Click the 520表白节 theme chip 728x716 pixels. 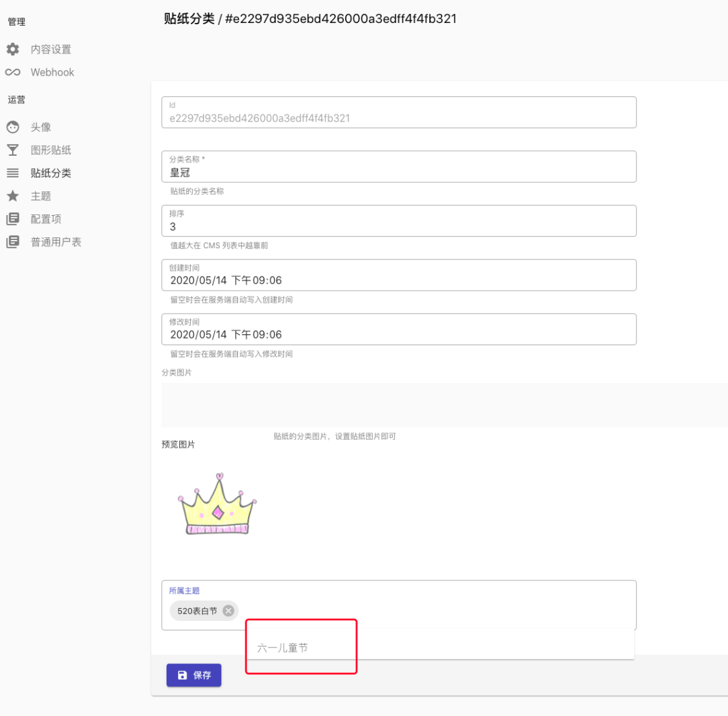coord(204,611)
